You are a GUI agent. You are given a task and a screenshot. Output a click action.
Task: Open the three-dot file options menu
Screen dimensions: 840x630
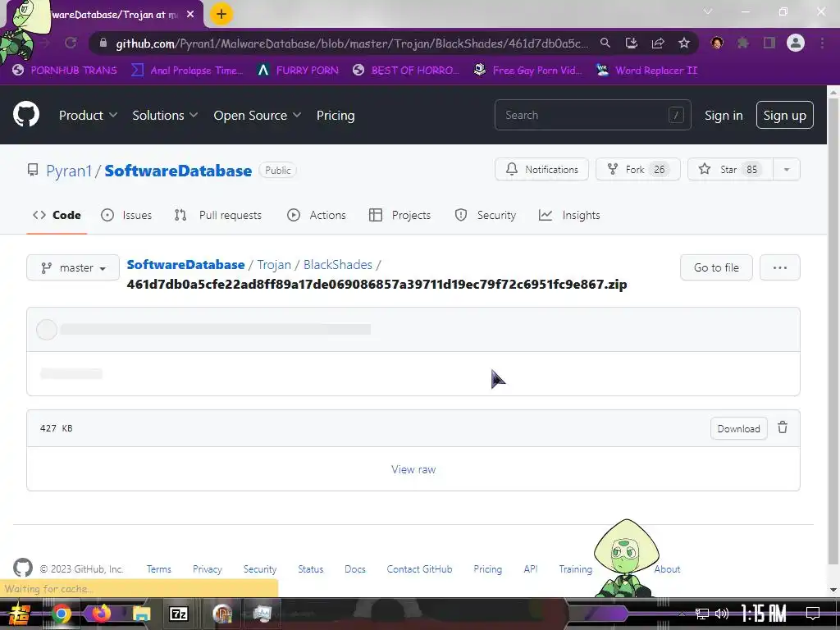(780, 267)
